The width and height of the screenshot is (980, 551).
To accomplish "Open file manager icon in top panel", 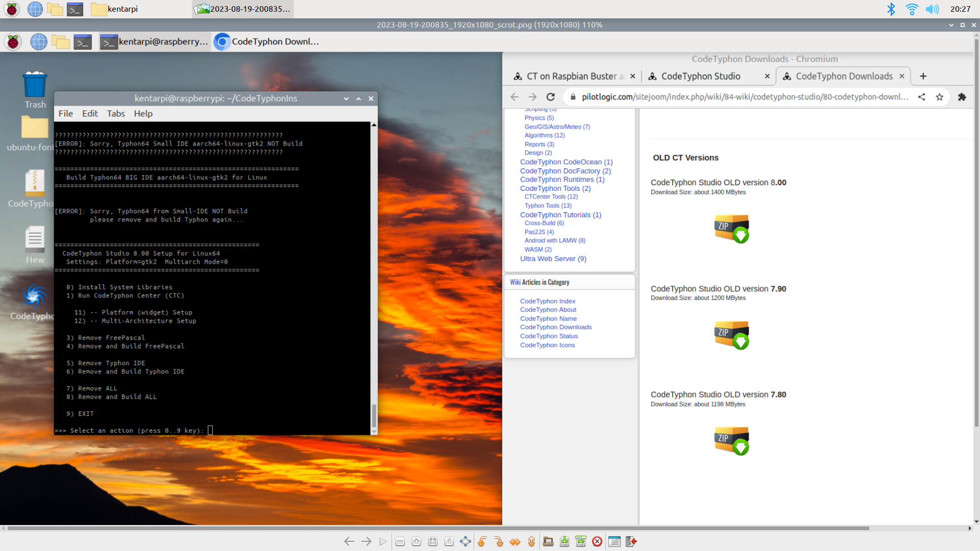I will click(55, 9).
